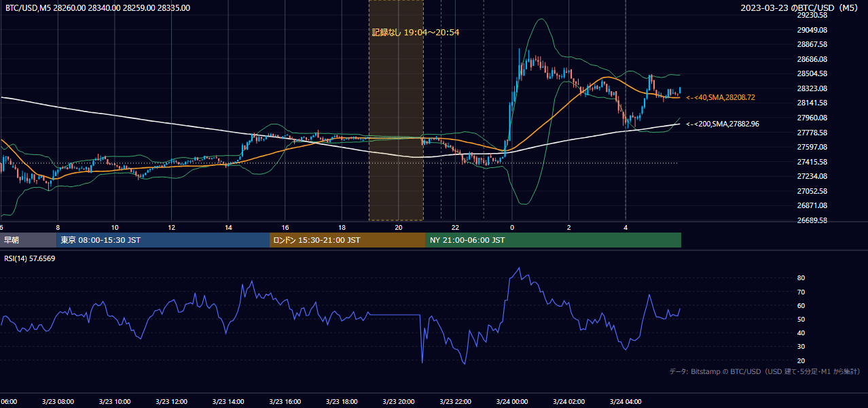Image resolution: width=868 pixels, height=408 pixels.
Task: Click the 3/23 18:00 date axis label
Action: (x=342, y=402)
